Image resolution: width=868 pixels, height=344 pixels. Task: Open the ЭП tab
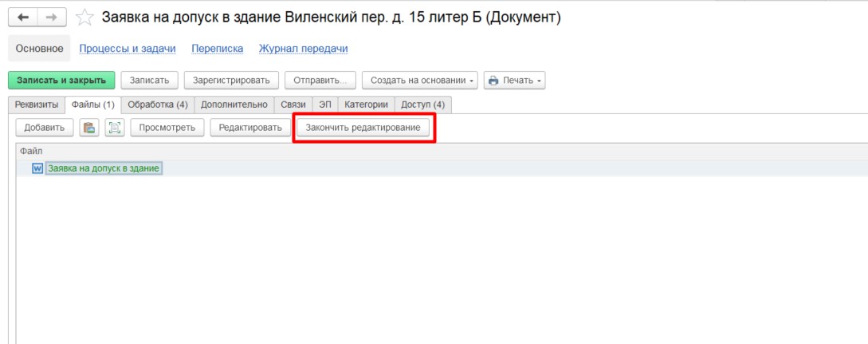(x=325, y=105)
